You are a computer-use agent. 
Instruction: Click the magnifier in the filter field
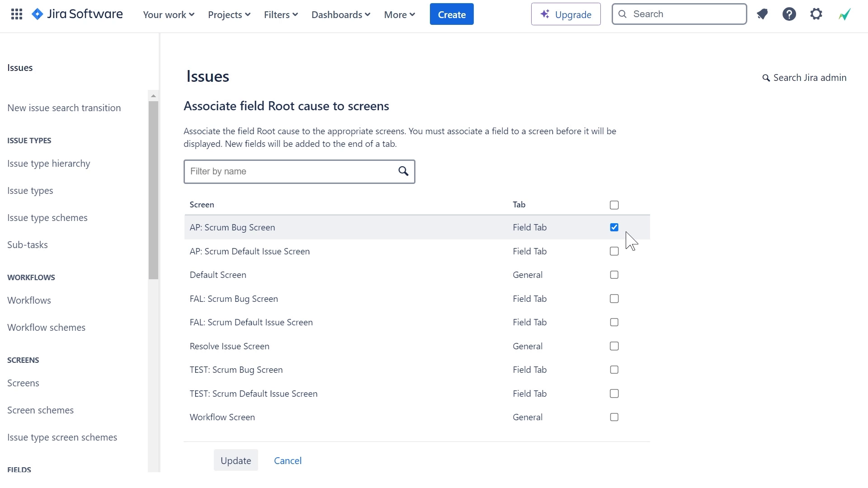point(403,171)
